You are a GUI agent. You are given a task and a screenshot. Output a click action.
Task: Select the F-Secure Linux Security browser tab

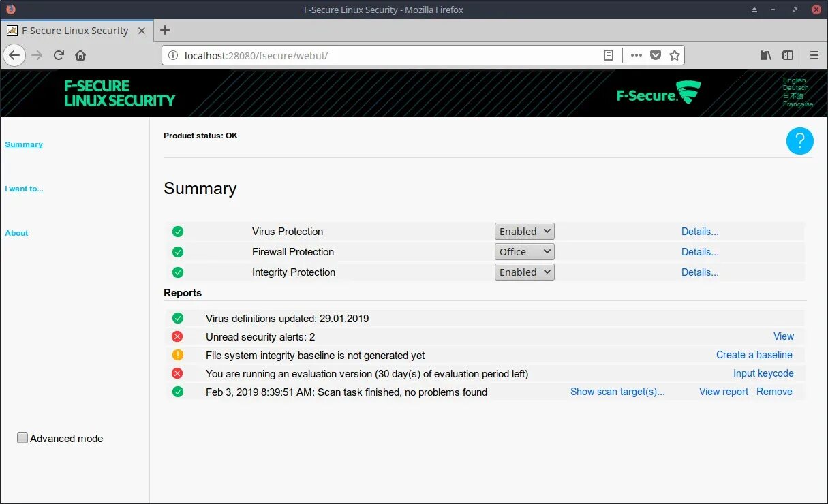[x=76, y=31]
